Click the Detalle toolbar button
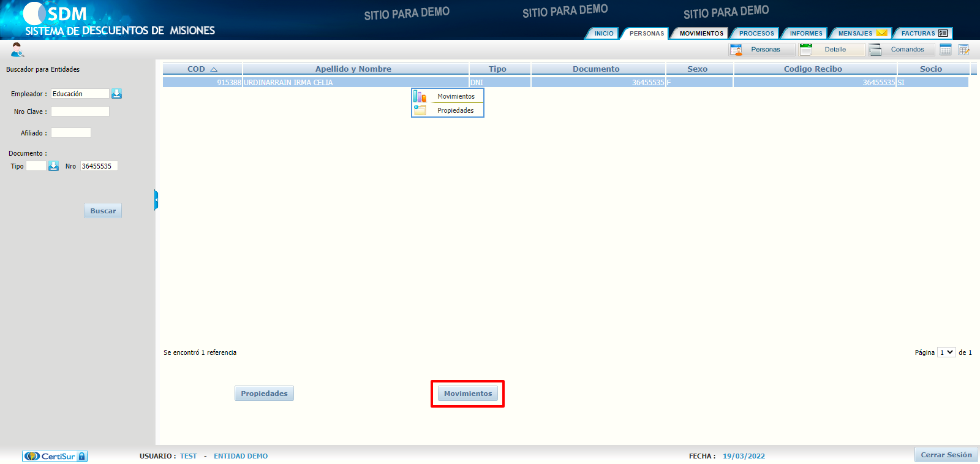The height and width of the screenshot is (464, 980). [832, 50]
